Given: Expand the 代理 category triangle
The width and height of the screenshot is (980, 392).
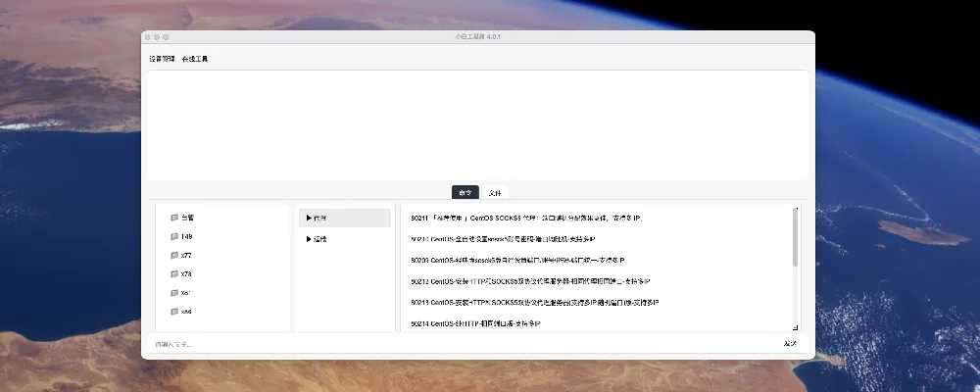Looking at the screenshot, I should (x=309, y=219).
